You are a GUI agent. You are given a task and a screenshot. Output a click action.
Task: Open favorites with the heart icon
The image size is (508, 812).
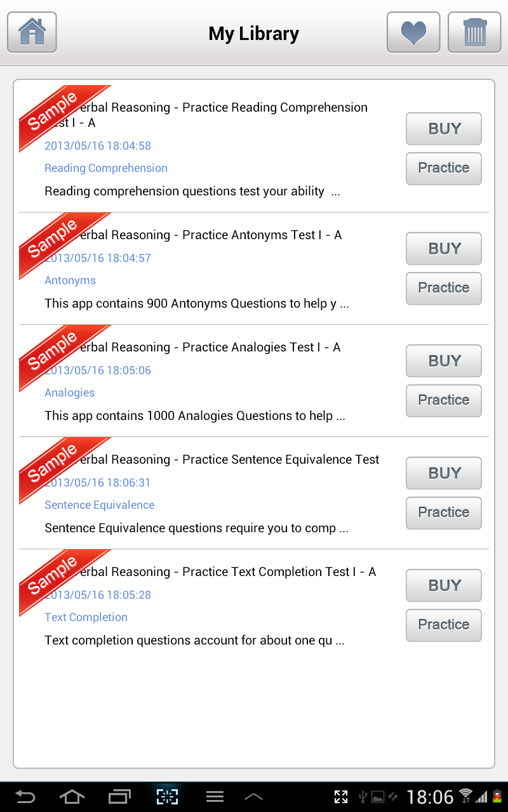click(x=413, y=32)
